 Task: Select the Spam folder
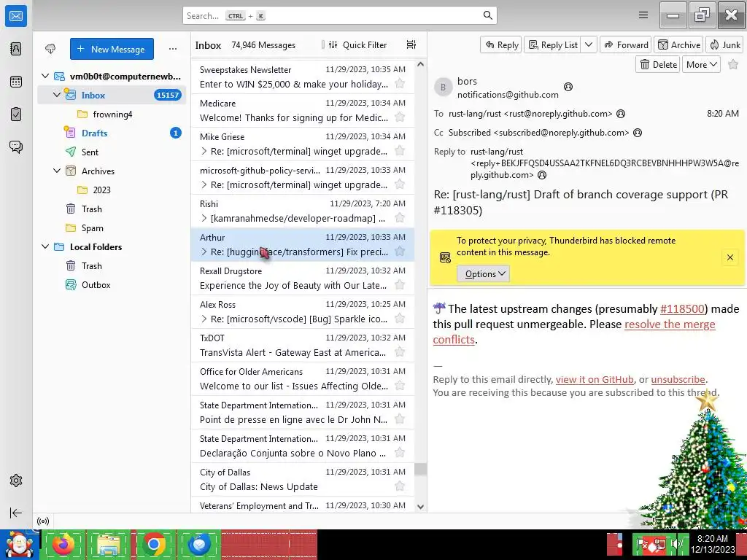click(112, 228)
